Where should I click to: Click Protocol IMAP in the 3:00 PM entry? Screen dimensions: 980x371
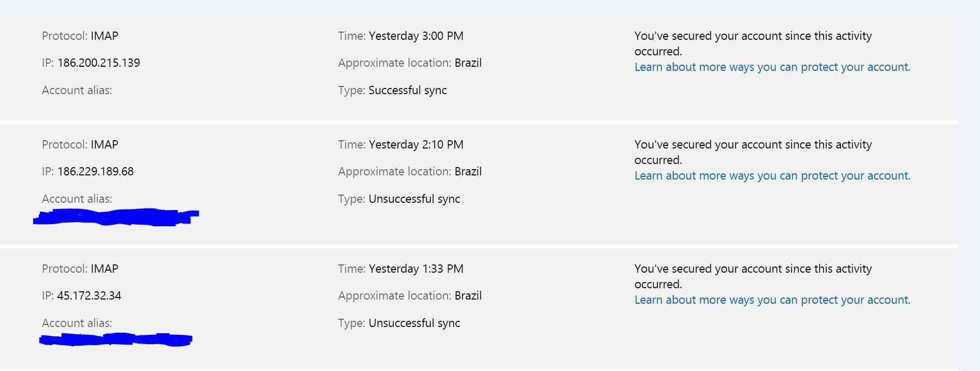click(80, 36)
